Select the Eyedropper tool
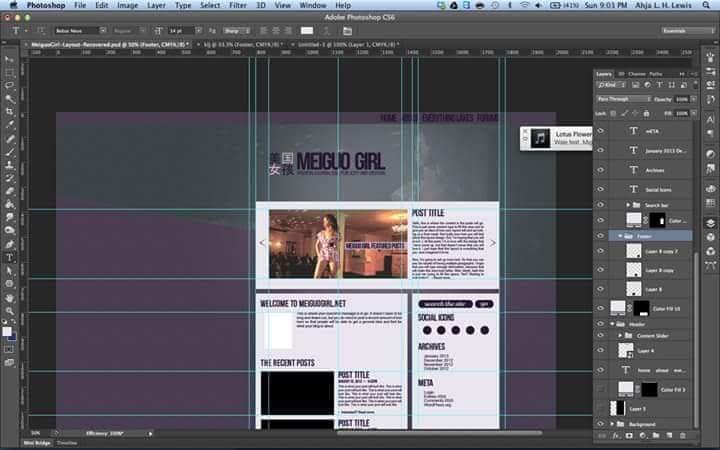Screen dimensions: 720x450 (x=9, y=124)
